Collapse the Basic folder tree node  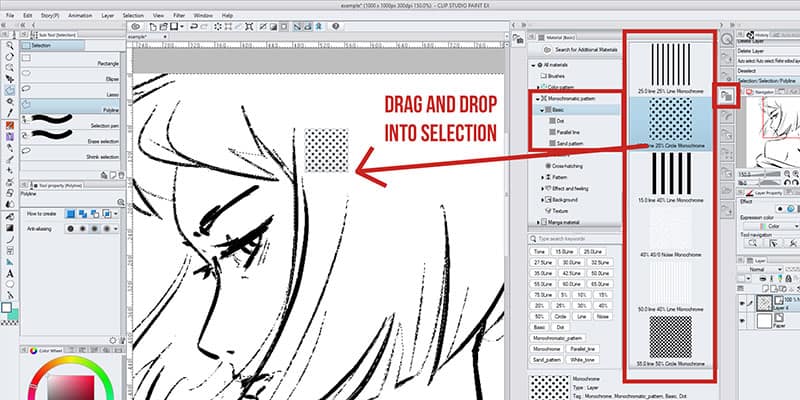coord(542,110)
